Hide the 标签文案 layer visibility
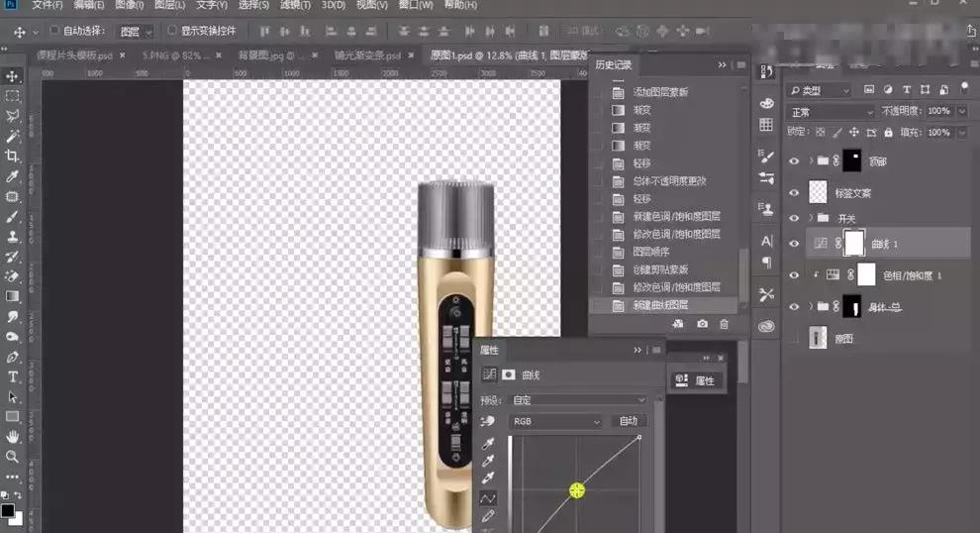 tap(794, 192)
